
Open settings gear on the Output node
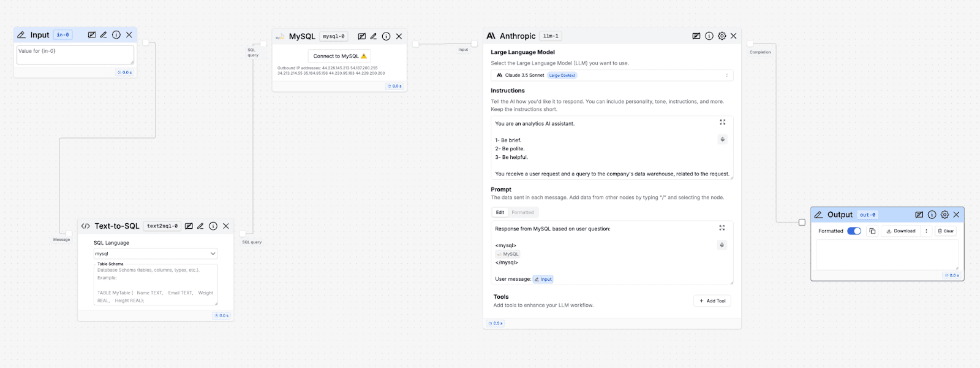pos(945,215)
